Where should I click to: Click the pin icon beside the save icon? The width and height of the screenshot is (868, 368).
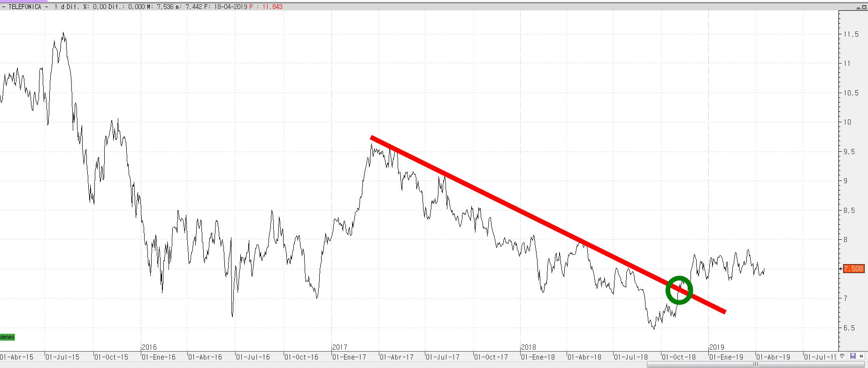(x=861, y=356)
